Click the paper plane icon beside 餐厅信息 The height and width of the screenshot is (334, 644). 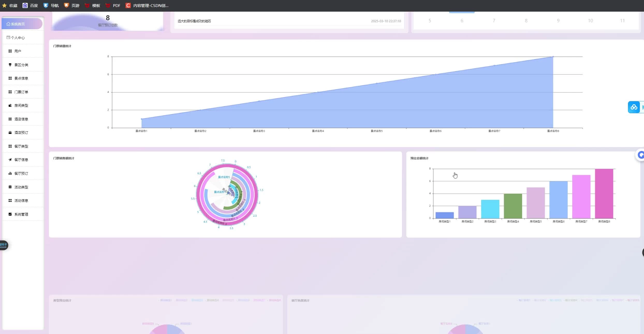click(x=10, y=160)
